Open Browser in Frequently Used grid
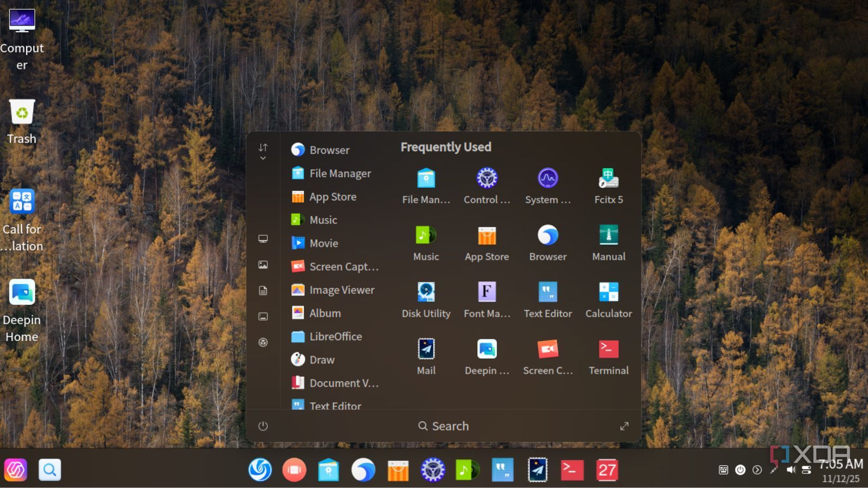This screenshot has height=488, width=868. point(548,242)
